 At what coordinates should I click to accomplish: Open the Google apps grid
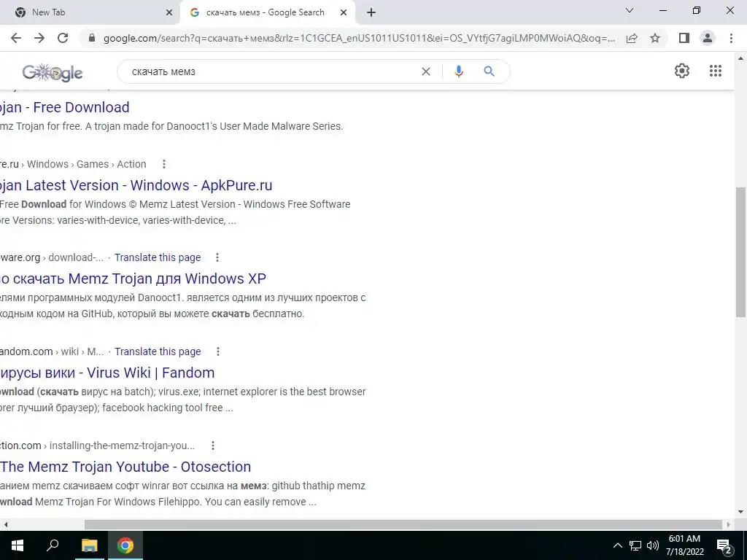pyautogui.click(x=716, y=71)
